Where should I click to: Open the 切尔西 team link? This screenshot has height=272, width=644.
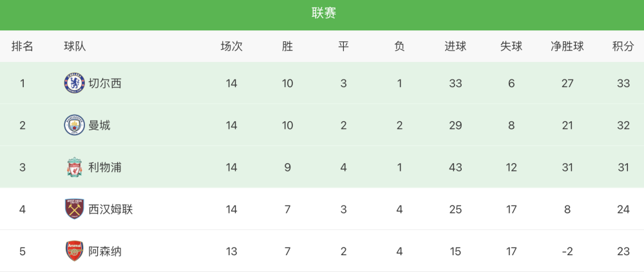(105, 83)
